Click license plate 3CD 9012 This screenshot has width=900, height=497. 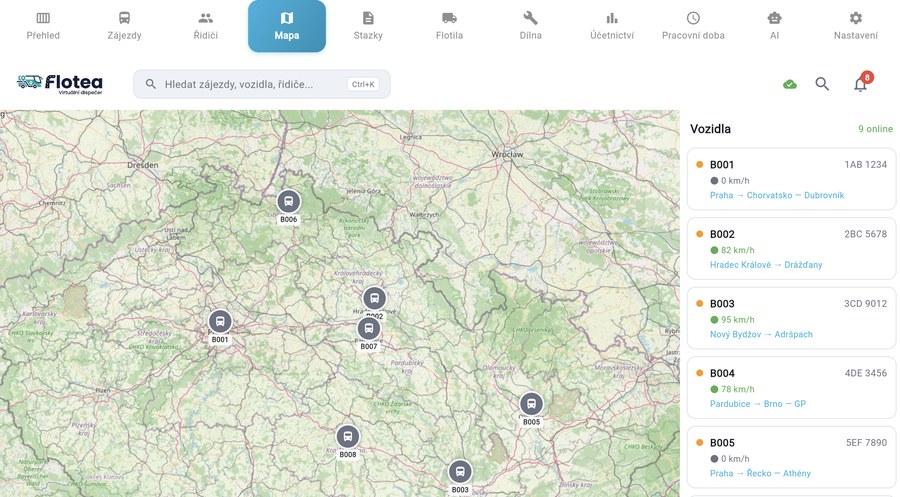[866, 304]
